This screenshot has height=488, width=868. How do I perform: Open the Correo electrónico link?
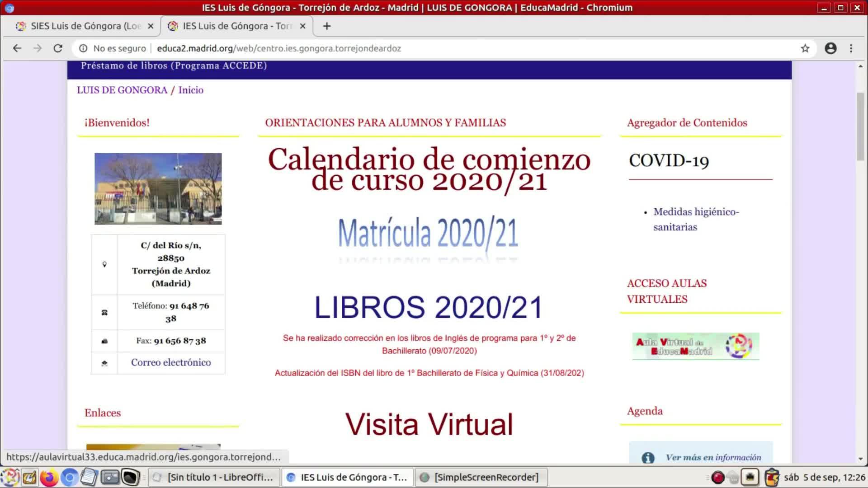tap(171, 362)
